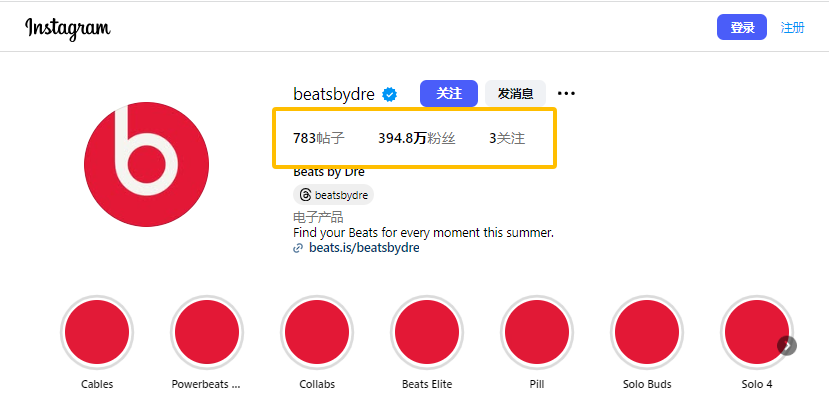
Task: Open the Pill story highlight
Action: click(537, 334)
